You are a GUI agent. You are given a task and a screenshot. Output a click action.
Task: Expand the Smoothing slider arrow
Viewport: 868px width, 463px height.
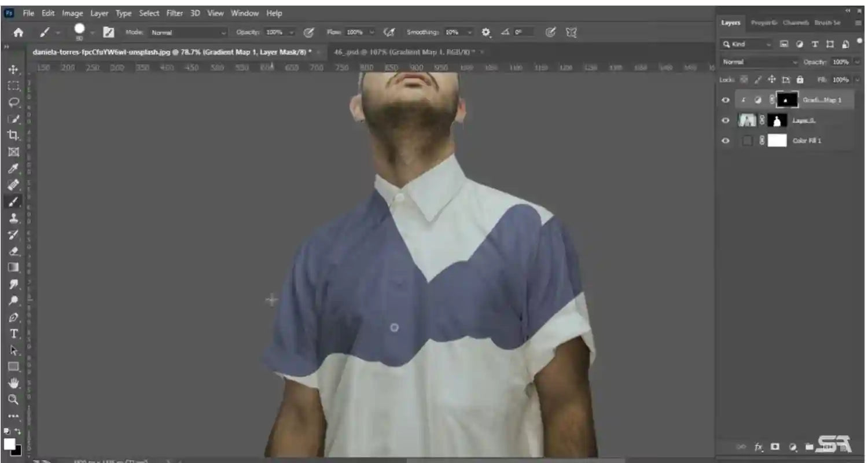point(470,33)
